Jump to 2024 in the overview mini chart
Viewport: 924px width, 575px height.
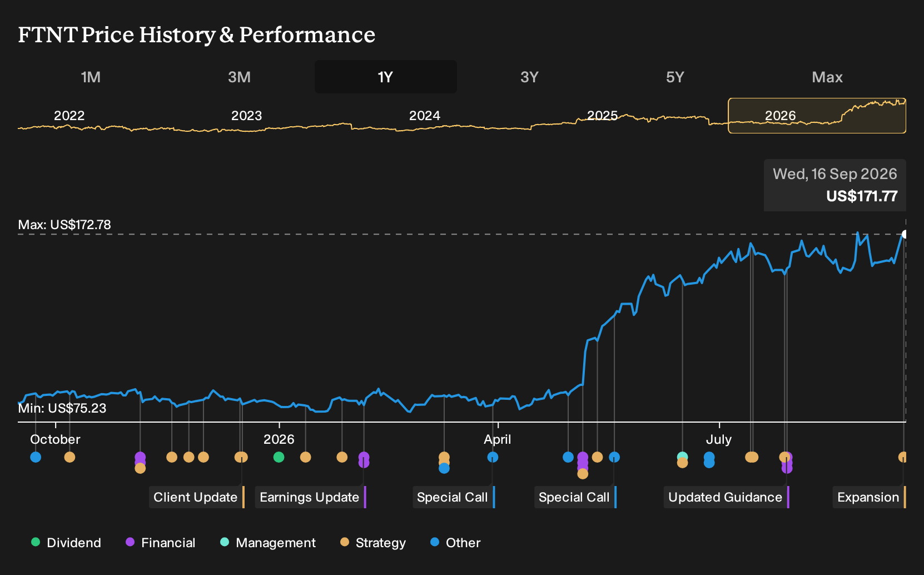(x=424, y=116)
